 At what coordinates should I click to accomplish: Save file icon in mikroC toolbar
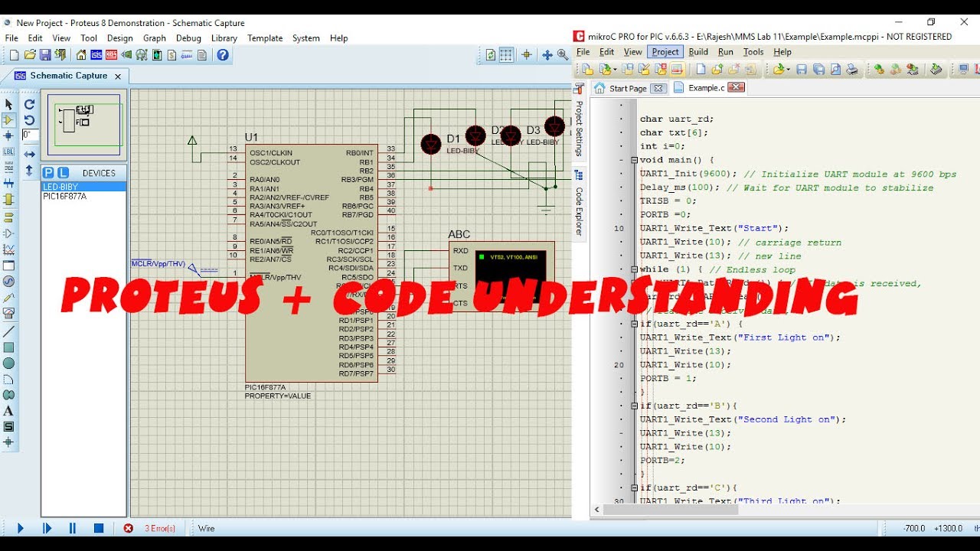[x=801, y=70]
